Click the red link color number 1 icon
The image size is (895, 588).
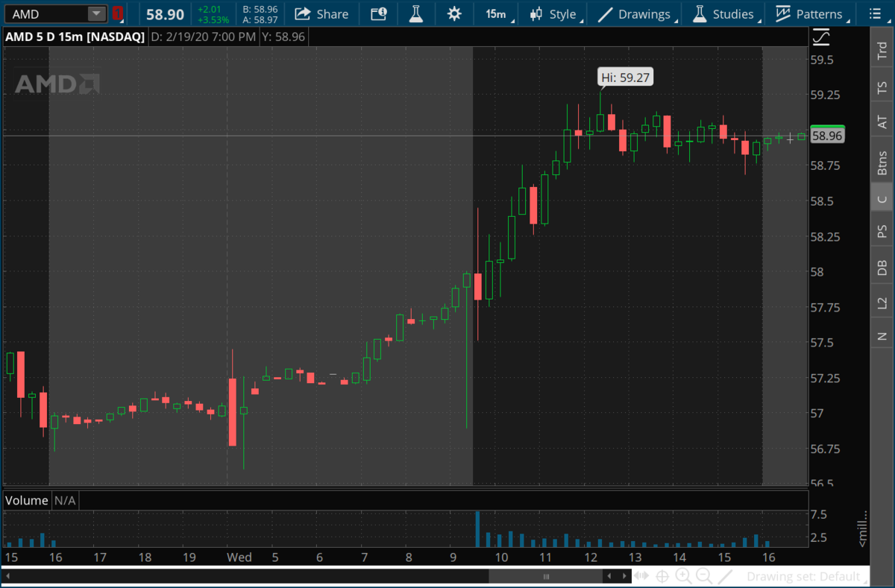pos(118,13)
